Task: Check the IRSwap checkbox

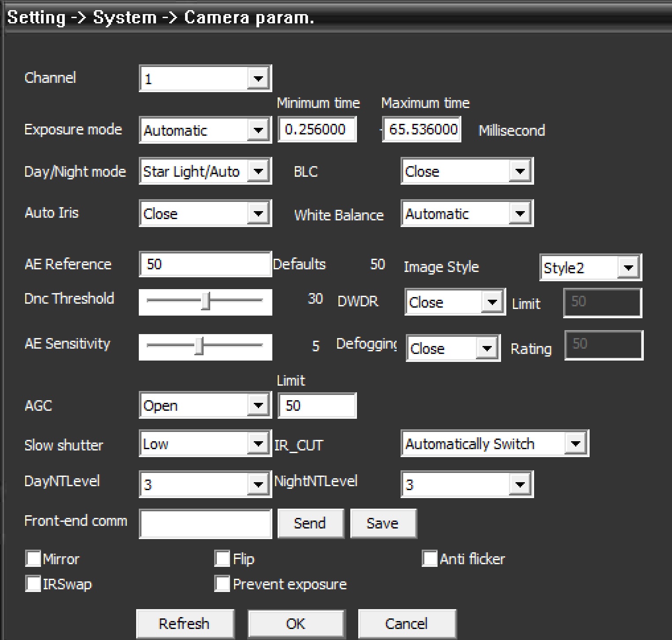Action: (x=33, y=584)
